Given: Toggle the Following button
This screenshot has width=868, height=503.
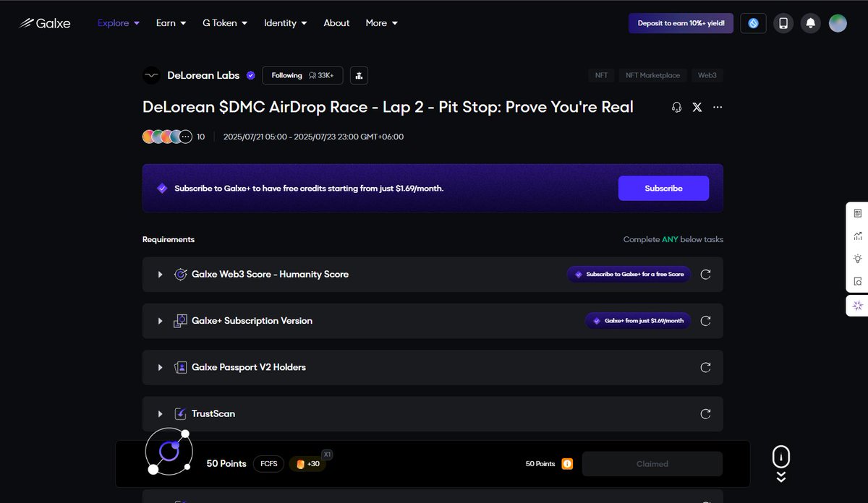Looking at the screenshot, I should 302,75.
